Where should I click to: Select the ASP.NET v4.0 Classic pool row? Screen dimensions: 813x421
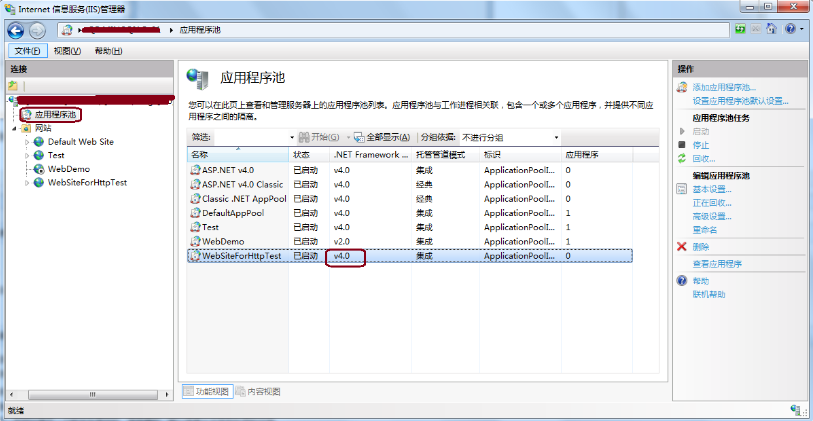410,184
